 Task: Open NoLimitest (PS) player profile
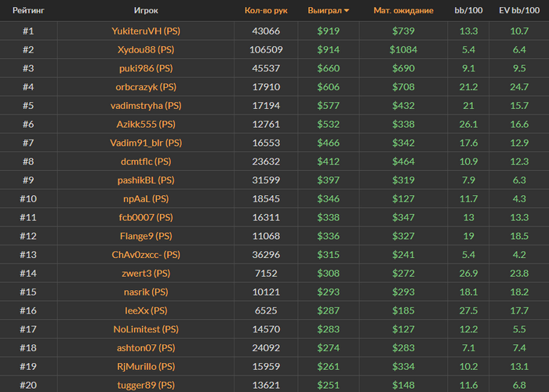(x=146, y=329)
